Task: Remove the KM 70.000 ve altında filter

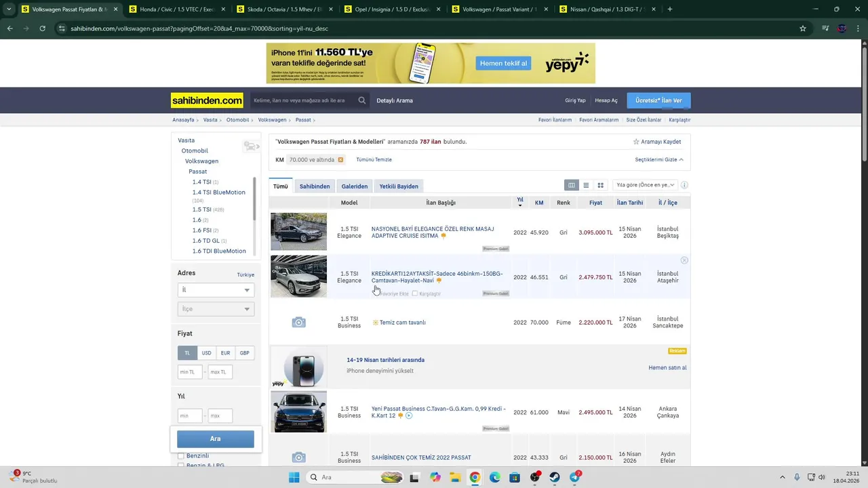Action: tap(340, 160)
